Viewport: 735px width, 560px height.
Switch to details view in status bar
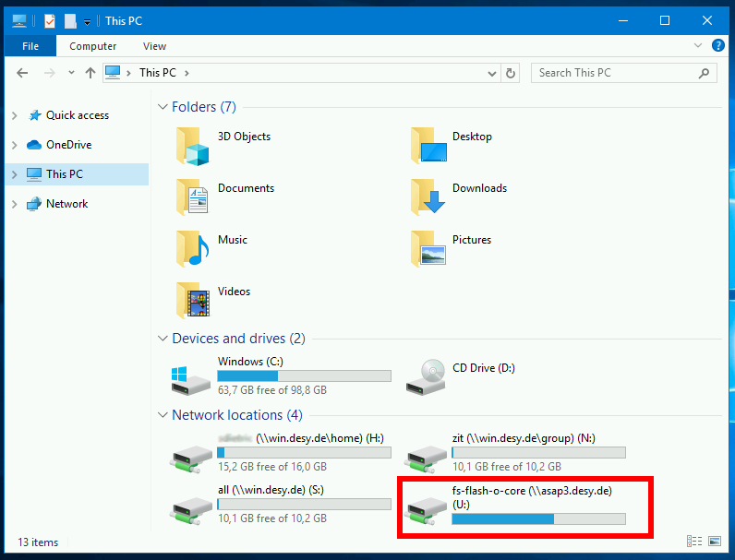coord(694,542)
